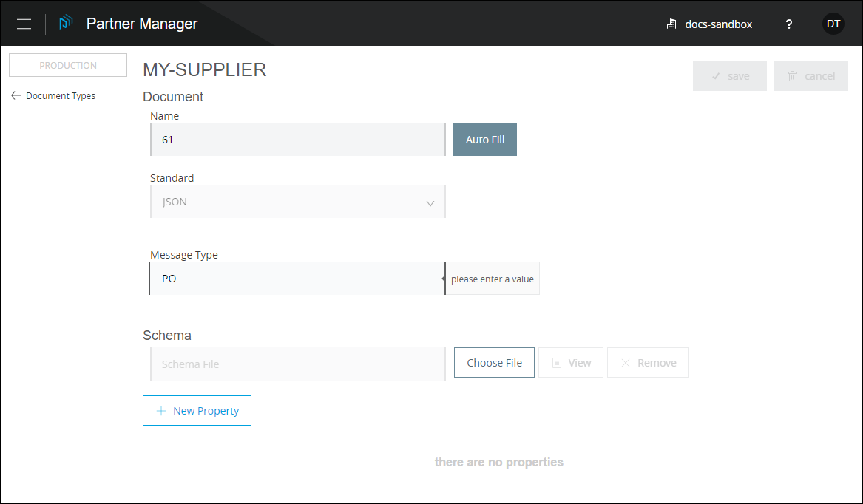Focus the Message Type field
This screenshot has width=863, height=504.
pyautogui.click(x=297, y=279)
